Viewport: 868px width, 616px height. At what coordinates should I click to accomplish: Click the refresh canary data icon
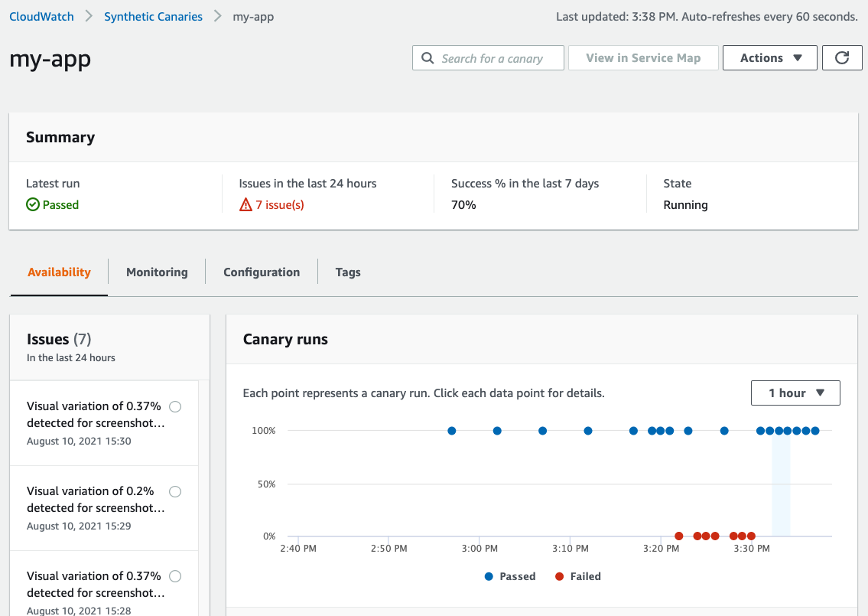[842, 57]
